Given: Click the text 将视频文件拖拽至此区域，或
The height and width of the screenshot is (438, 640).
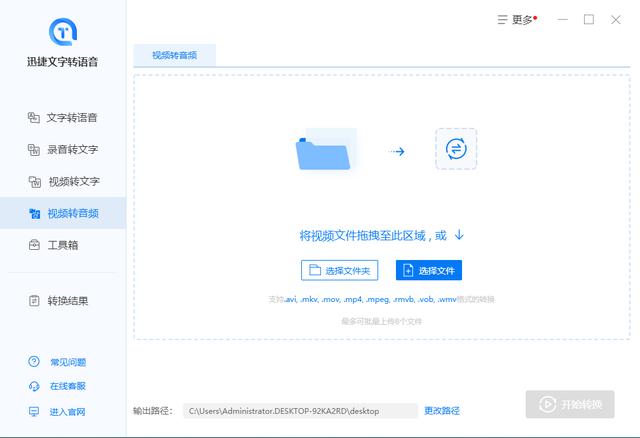Looking at the screenshot, I should (x=373, y=236).
